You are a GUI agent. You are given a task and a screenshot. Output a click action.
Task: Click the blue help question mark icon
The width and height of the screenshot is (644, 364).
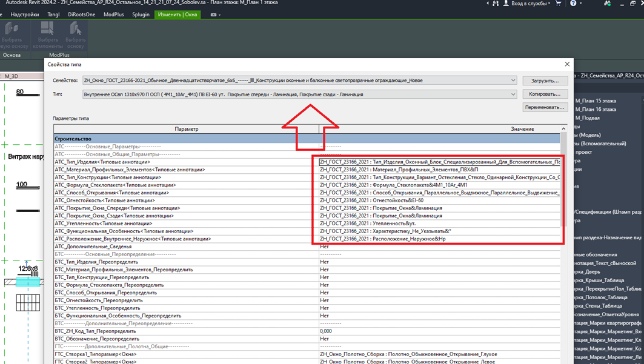point(573,3)
